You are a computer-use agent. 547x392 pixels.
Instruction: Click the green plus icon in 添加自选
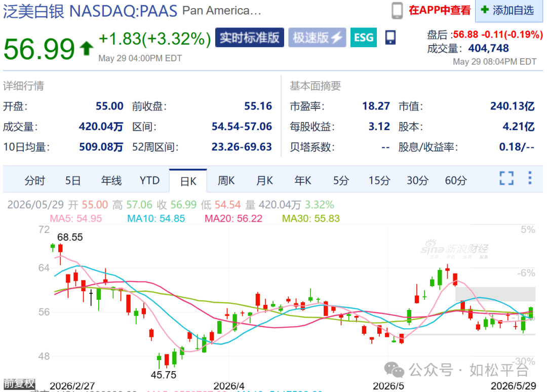485,10
